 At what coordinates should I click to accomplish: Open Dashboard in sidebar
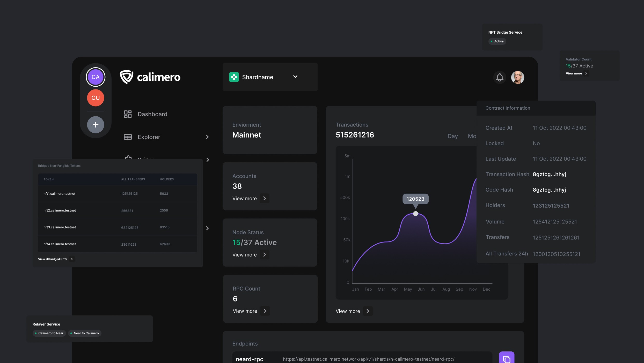click(x=152, y=114)
